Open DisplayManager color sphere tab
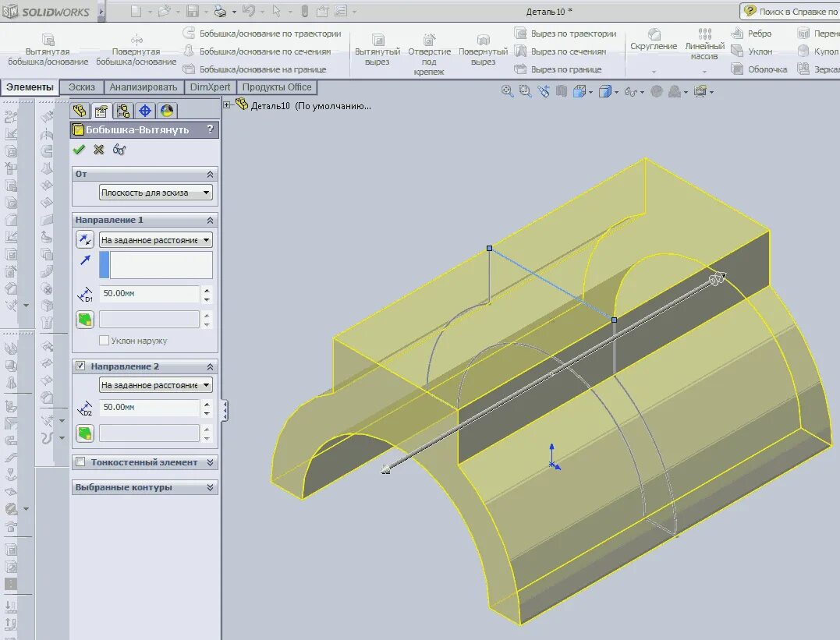Viewport: 840px width, 640px height. (167, 111)
